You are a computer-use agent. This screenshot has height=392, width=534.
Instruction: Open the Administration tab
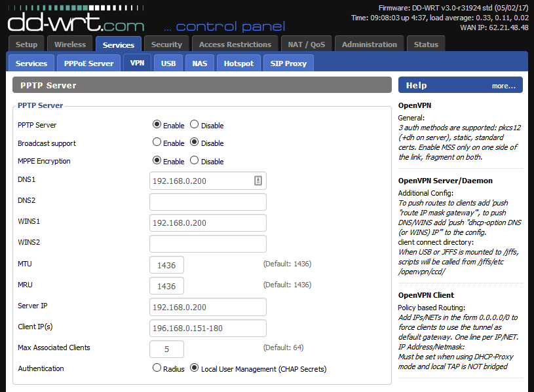coord(370,45)
